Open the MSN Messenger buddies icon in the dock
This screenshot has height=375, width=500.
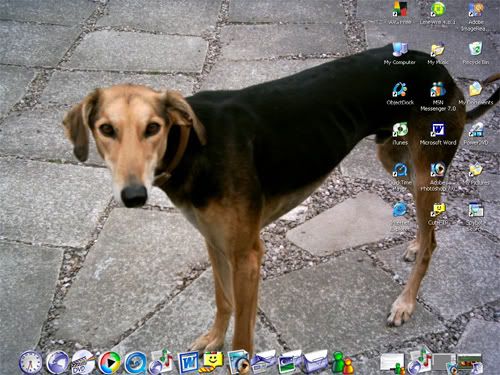[x=343, y=362]
